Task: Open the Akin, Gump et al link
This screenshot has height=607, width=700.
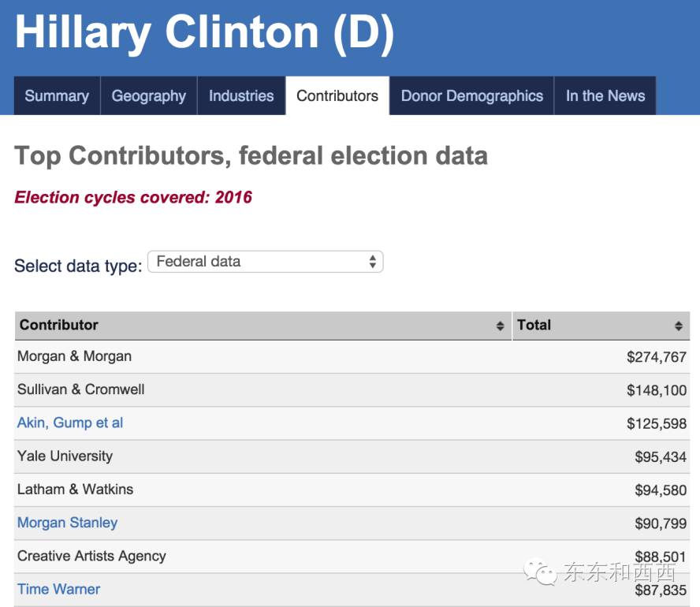Action: click(x=70, y=423)
